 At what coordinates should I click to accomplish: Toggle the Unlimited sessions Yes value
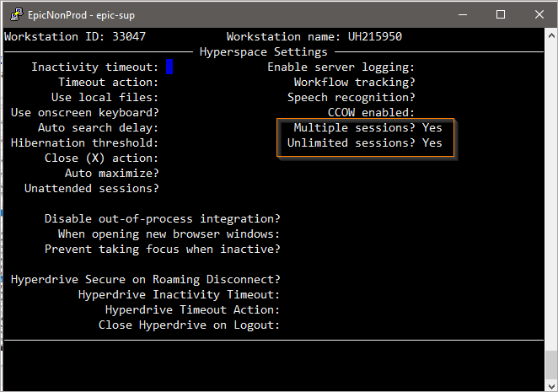click(432, 142)
